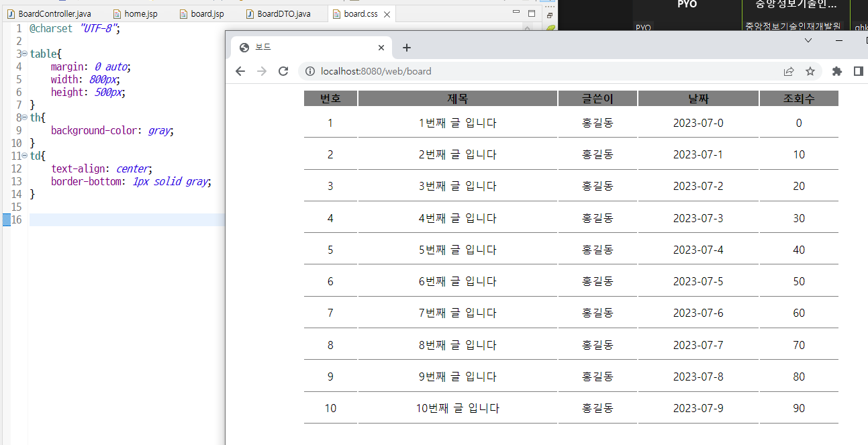Screen dimensions: 868x445
Task: Click the title "6번째 글 입니다"
Action: click(x=458, y=281)
